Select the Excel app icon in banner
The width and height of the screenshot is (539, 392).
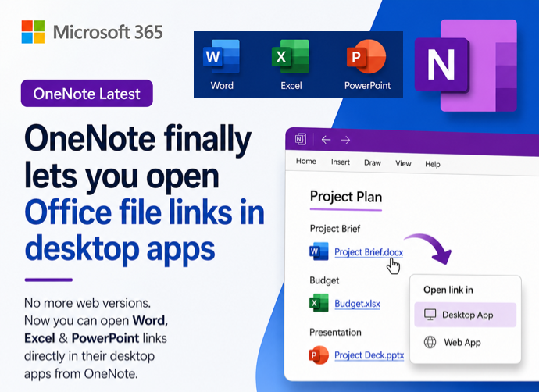point(291,57)
